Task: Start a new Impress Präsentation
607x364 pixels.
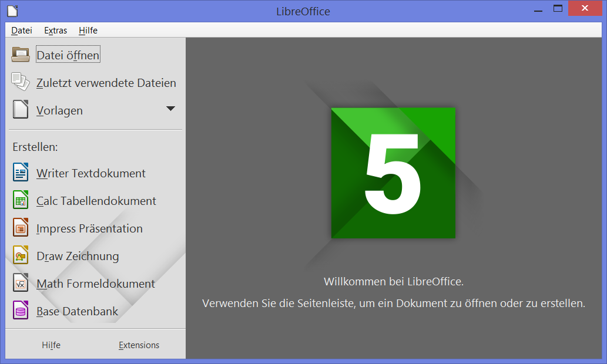Action: click(x=89, y=228)
